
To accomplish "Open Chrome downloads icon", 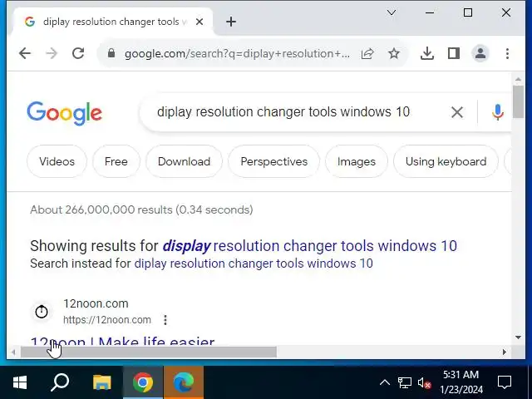I will (x=426, y=53).
